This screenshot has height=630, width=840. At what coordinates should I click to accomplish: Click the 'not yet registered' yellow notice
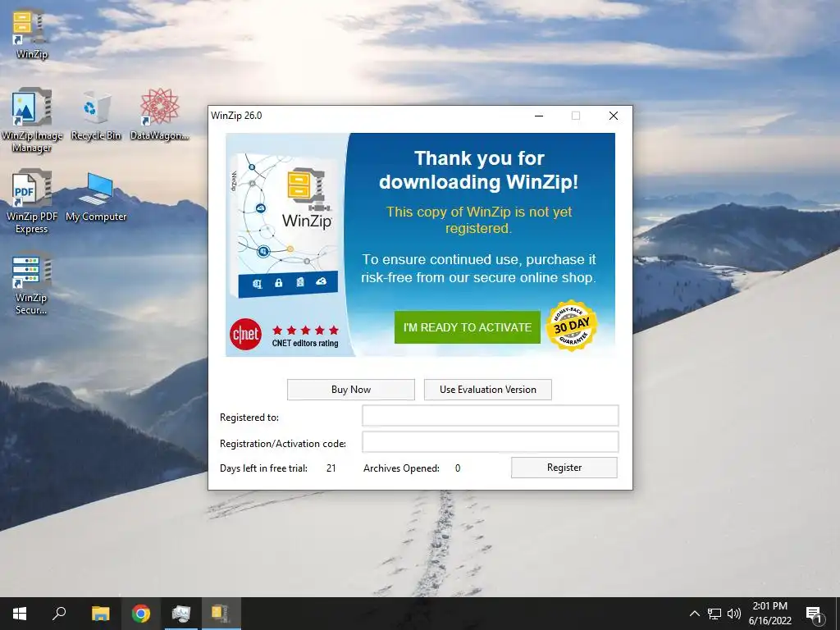479,220
